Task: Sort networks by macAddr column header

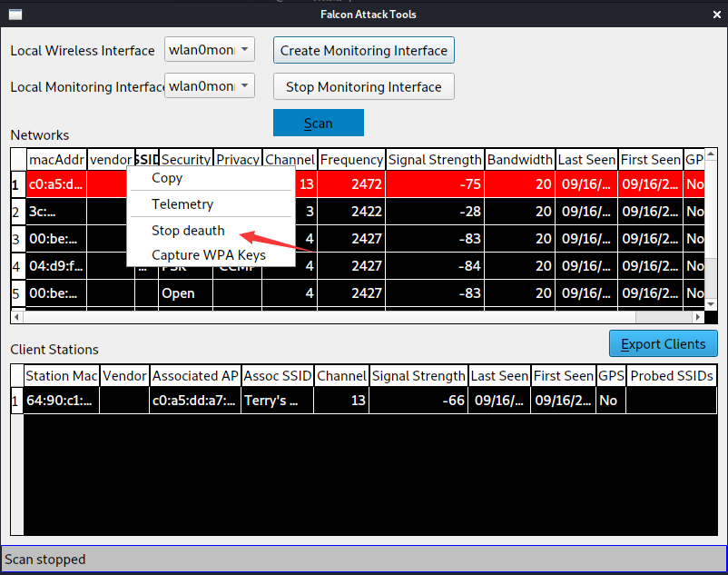Action: 56,159
